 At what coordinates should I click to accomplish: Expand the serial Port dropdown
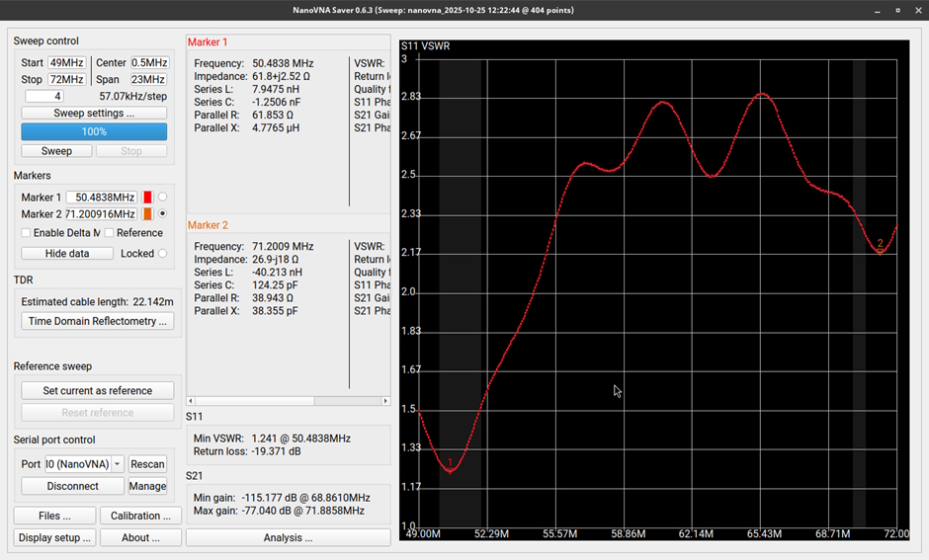point(118,464)
